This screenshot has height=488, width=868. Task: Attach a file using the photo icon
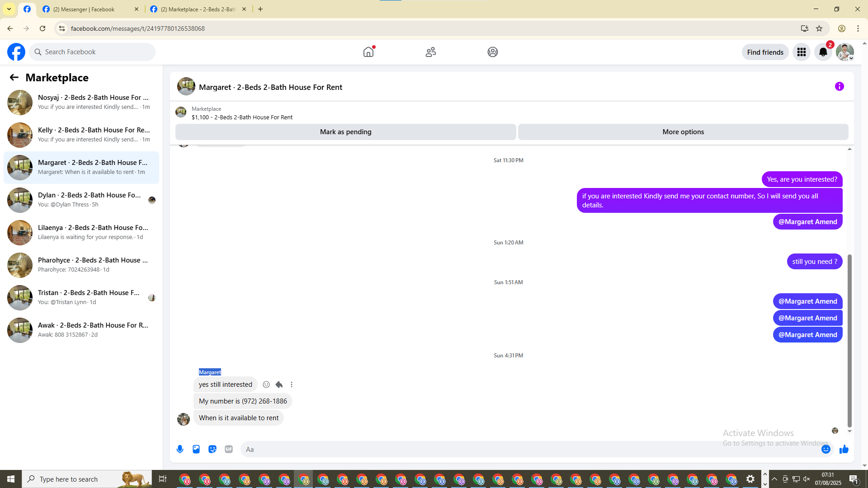(196, 449)
